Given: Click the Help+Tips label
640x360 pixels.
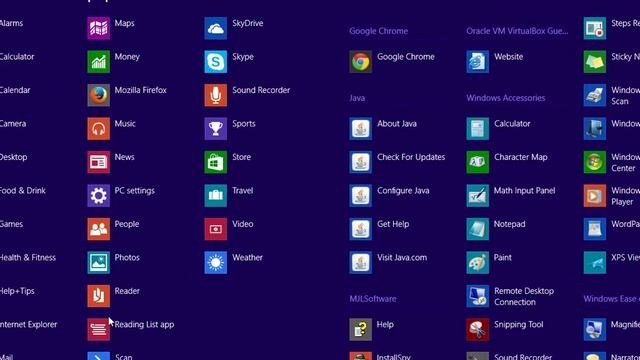Looking at the screenshot, I should click(17, 291).
